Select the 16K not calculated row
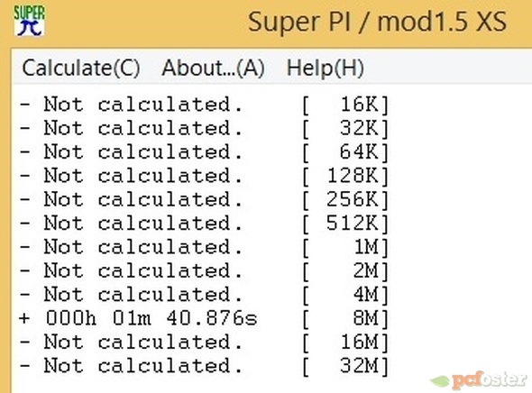This screenshot has height=393, width=532. click(205, 105)
